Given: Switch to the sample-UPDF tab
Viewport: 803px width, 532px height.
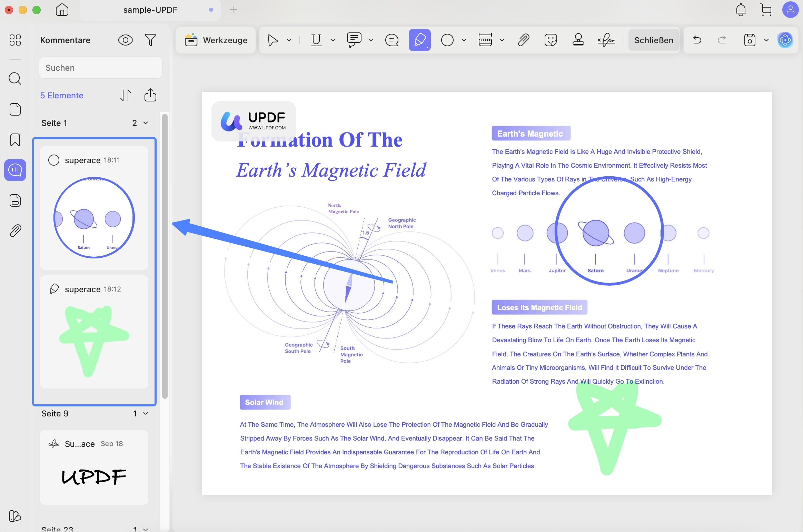Looking at the screenshot, I should point(150,10).
